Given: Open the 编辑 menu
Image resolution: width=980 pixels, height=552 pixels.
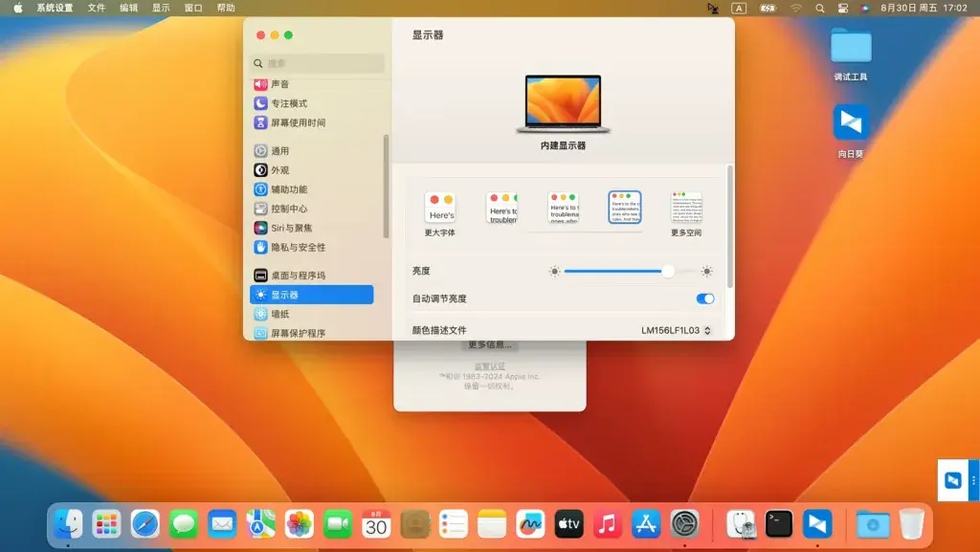Looking at the screenshot, I should tap(129, 8).
